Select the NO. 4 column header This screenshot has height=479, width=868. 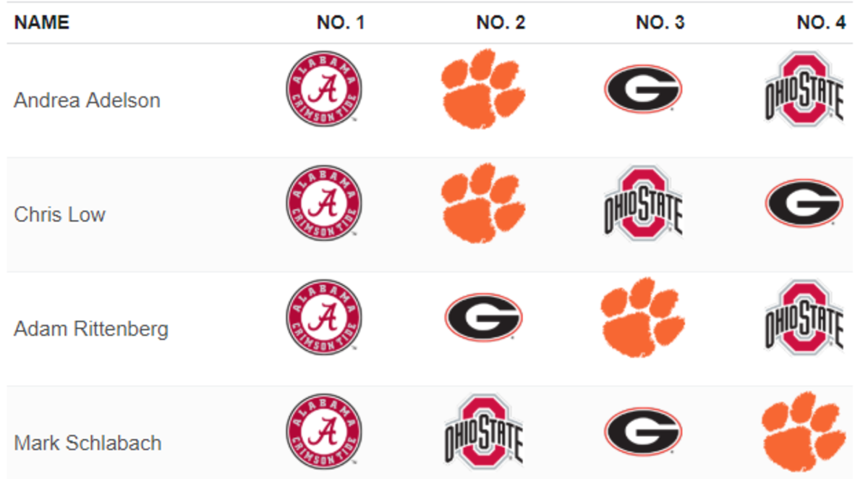[821, 23]
